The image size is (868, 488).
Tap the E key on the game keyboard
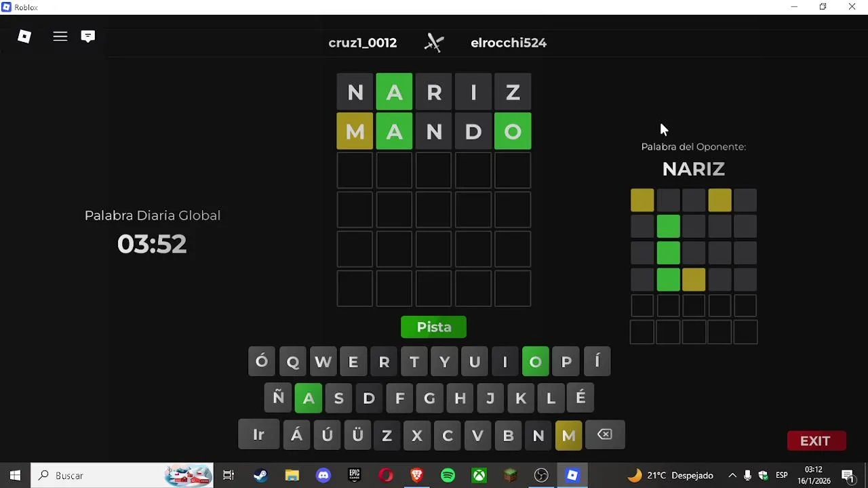point(353,362)
